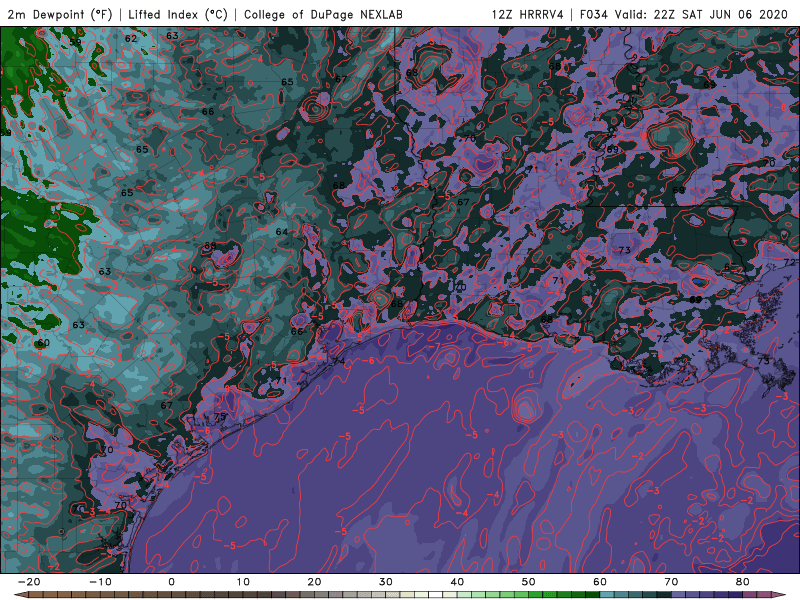800x600 pixels.
Task: Click the red "-7" lifted index contour label
Action: (434, 346)
